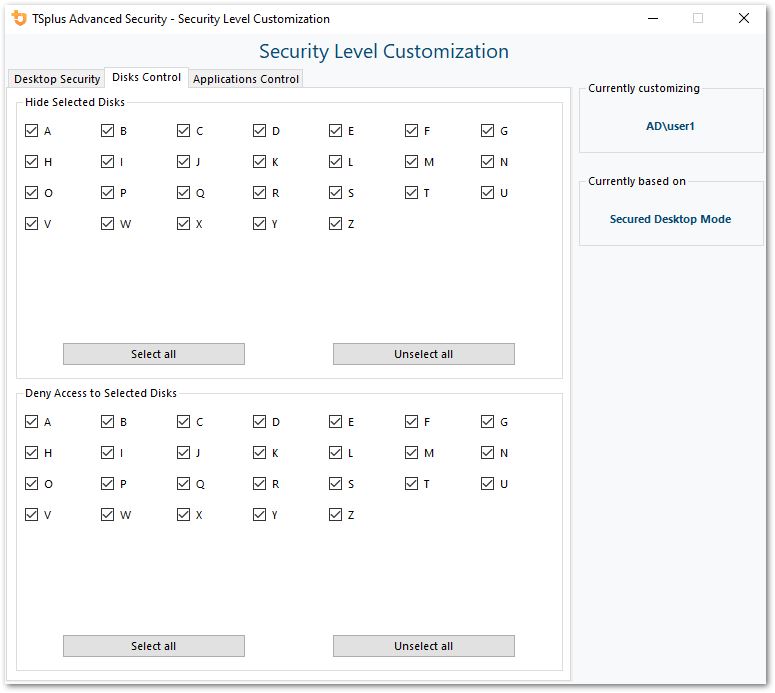Toggle disk K in Deny Access section
775x693 pixels.
pos(260,453)
